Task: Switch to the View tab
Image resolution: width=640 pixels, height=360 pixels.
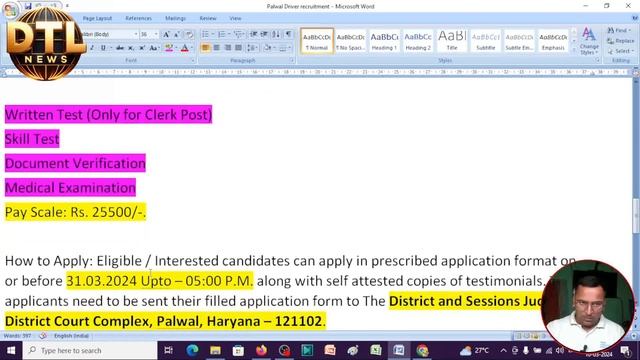Action: point(235,18)
